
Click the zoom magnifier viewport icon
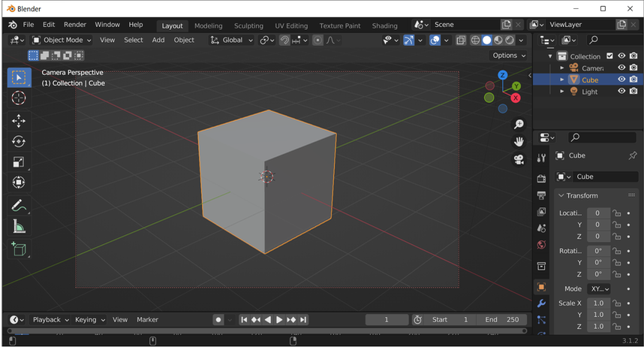click(519, 124)
